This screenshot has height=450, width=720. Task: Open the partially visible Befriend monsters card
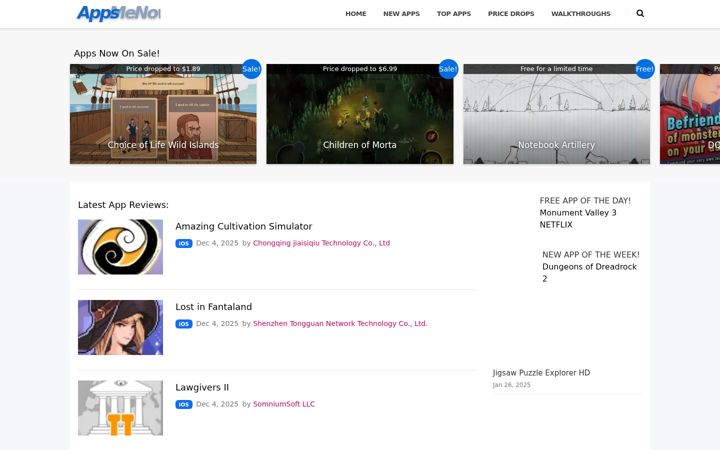pos(690,114)
